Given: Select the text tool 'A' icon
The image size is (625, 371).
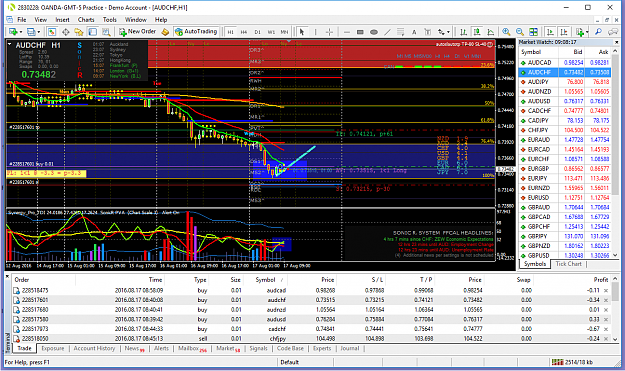Looking at the screenshot, I should tap(414, 32).
